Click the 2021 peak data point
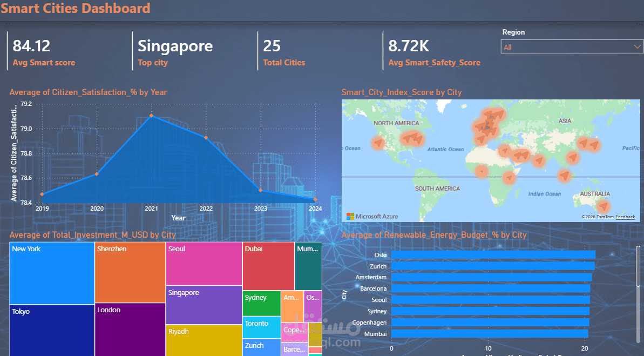Image resolution: width=644 pixels, height=356 pixels. (x=151, y=116)
